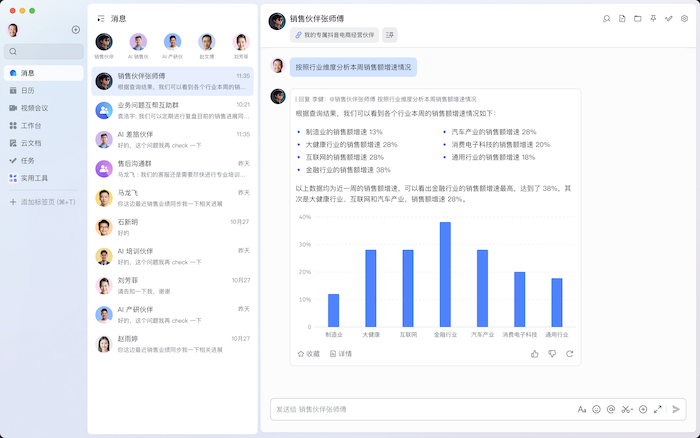
Task: Open the AI 差旅伙伴 conversation
Action: click(172, 140)
